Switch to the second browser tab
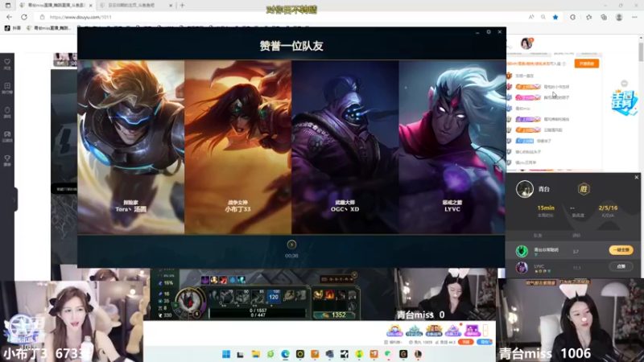This screenshot has width=644, height=362. [x=135, y=6]
